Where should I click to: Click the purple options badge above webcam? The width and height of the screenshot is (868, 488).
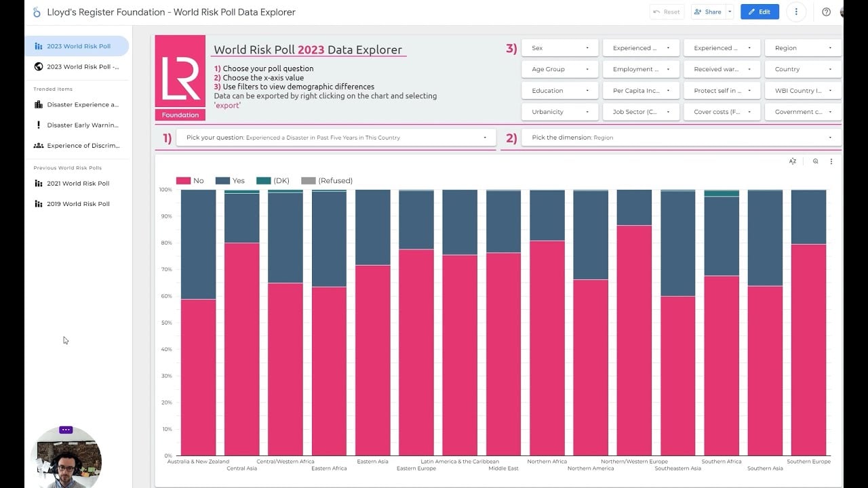click(x=66, y=430)
